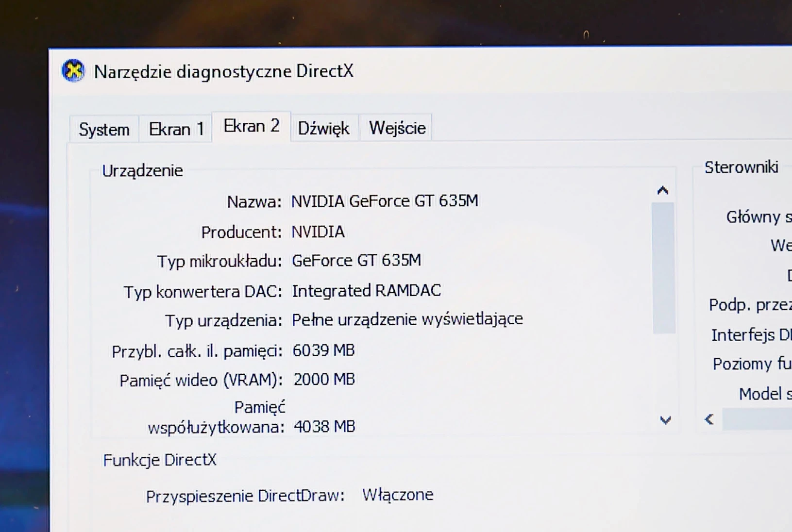Switch to the System tab

tap(103, 128)
